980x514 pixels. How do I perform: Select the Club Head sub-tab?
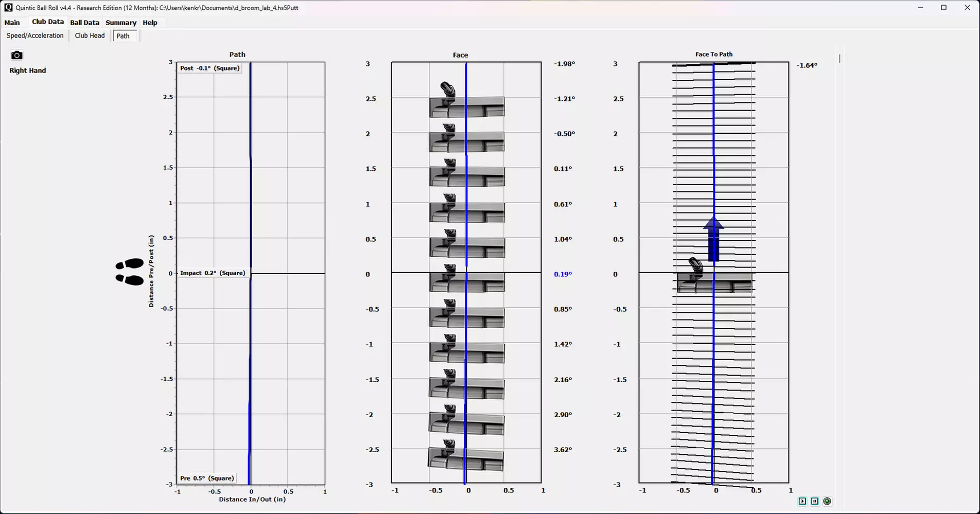(x=90, y=36)
